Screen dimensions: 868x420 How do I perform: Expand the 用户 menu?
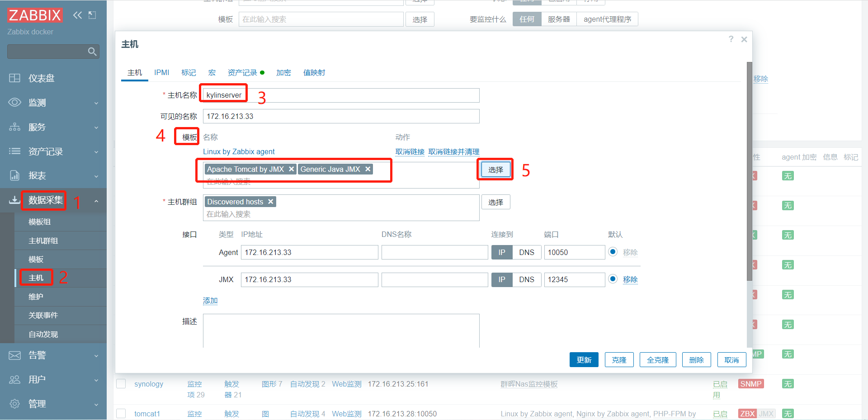click(96, 380)
